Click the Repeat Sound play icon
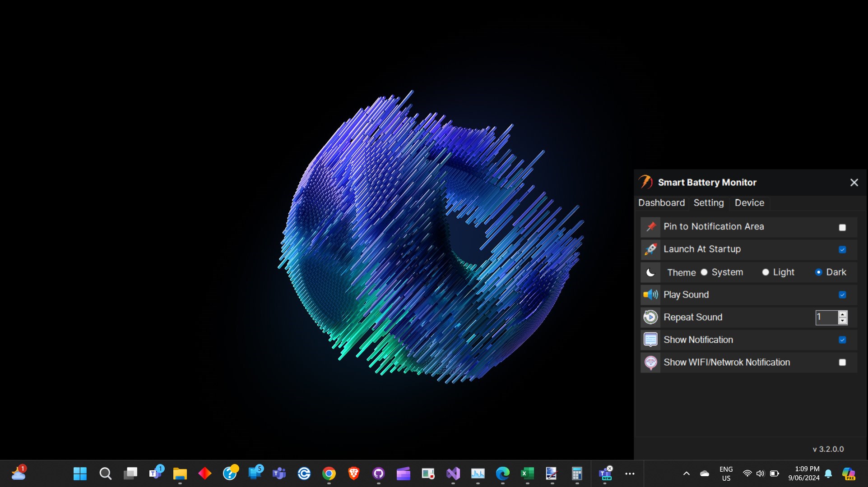 (x=650, y=317)
